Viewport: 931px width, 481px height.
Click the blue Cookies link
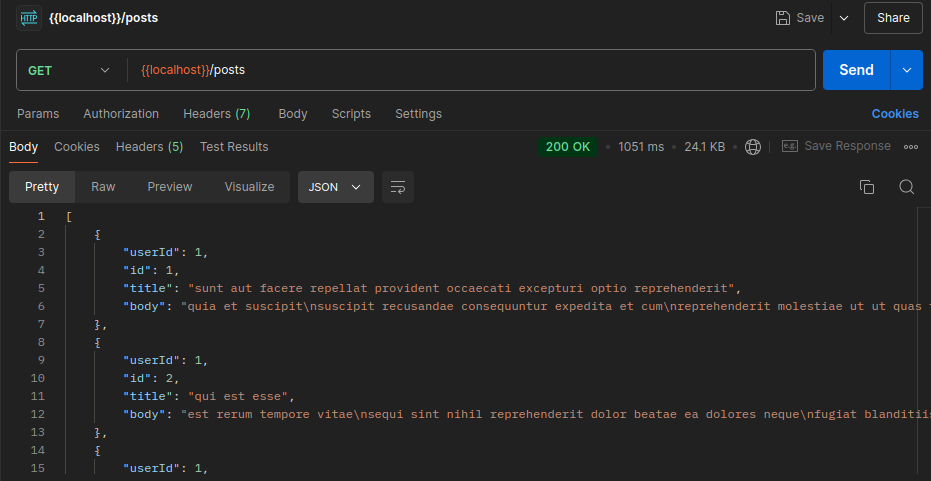pyautogui.click(x=895, y=114)
